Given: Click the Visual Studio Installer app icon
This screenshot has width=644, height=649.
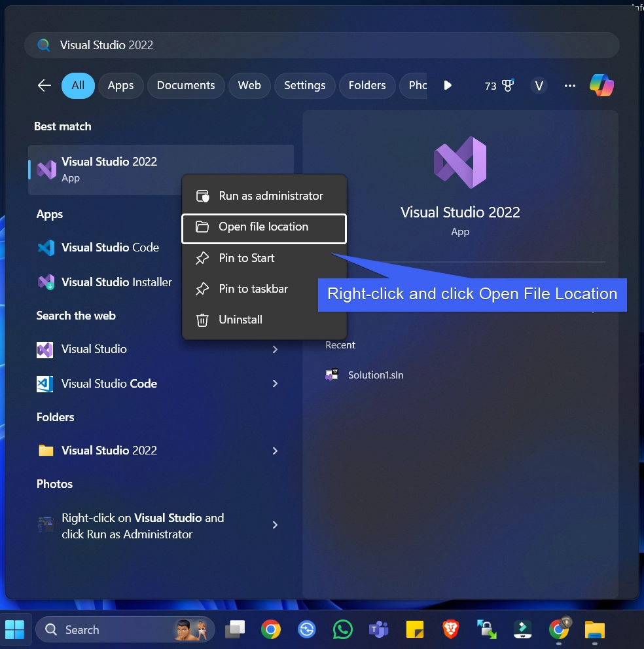Looking at the screenshot, I should pos(46,282).
